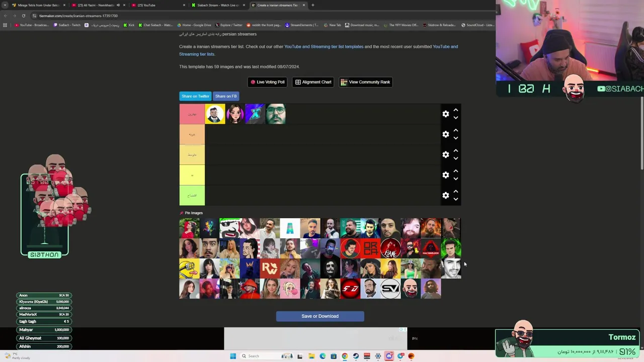Move the orange tier row up

point(456,130)
